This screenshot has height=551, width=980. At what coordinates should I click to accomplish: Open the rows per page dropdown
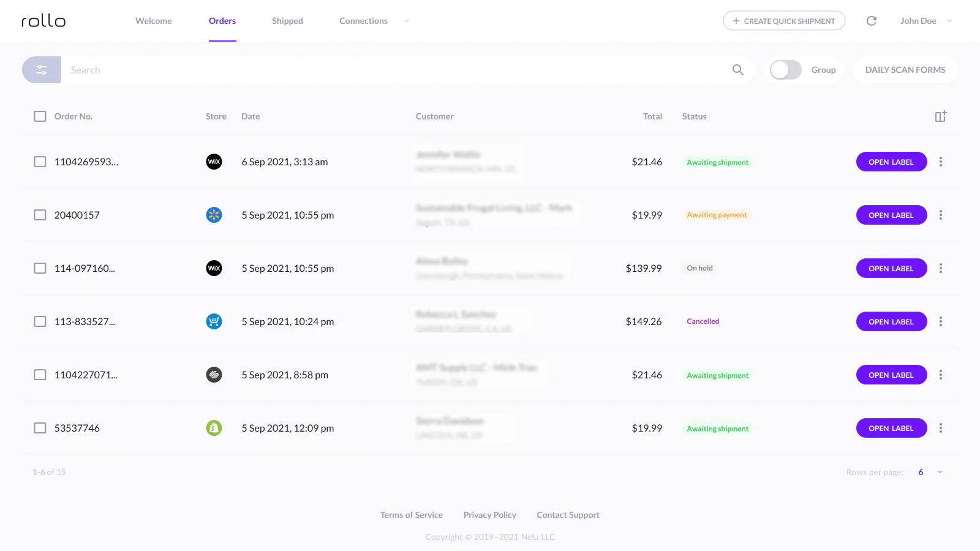(930, 472)
